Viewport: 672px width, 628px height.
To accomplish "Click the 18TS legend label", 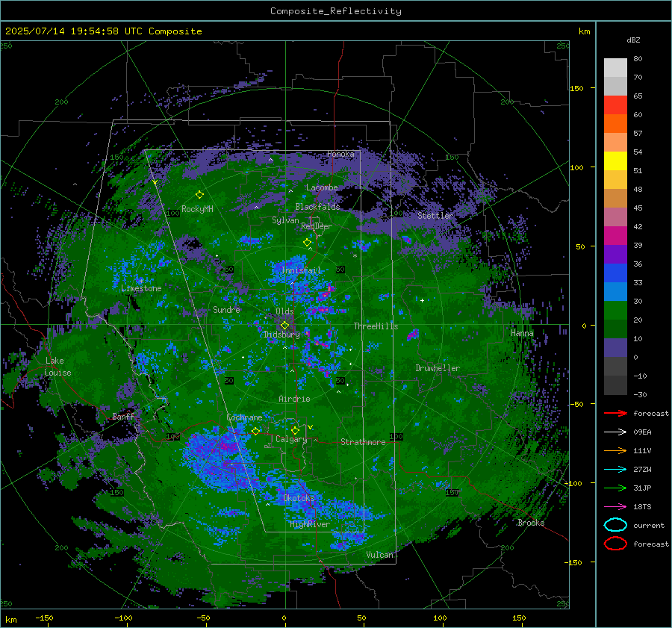I will pos(642,507).
